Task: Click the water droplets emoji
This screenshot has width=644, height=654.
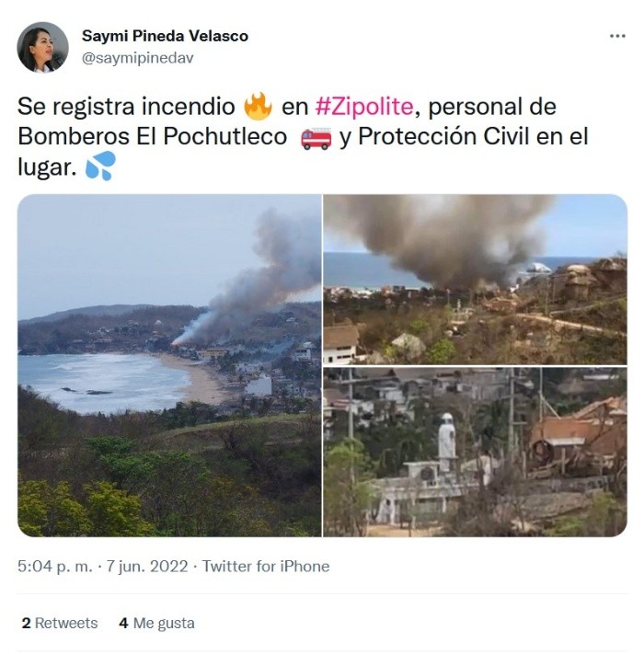Action: point(100,166)
